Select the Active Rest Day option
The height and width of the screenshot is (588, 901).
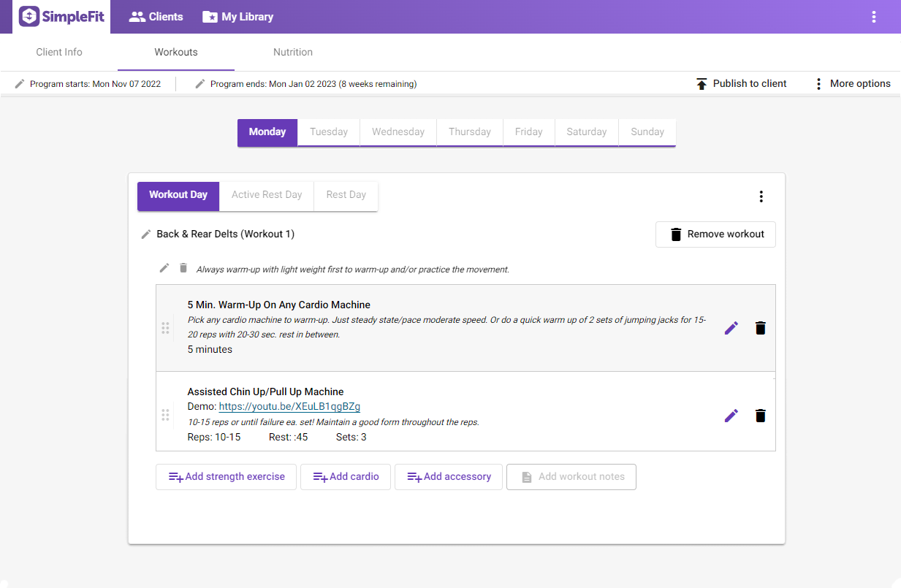coord(266,194)
